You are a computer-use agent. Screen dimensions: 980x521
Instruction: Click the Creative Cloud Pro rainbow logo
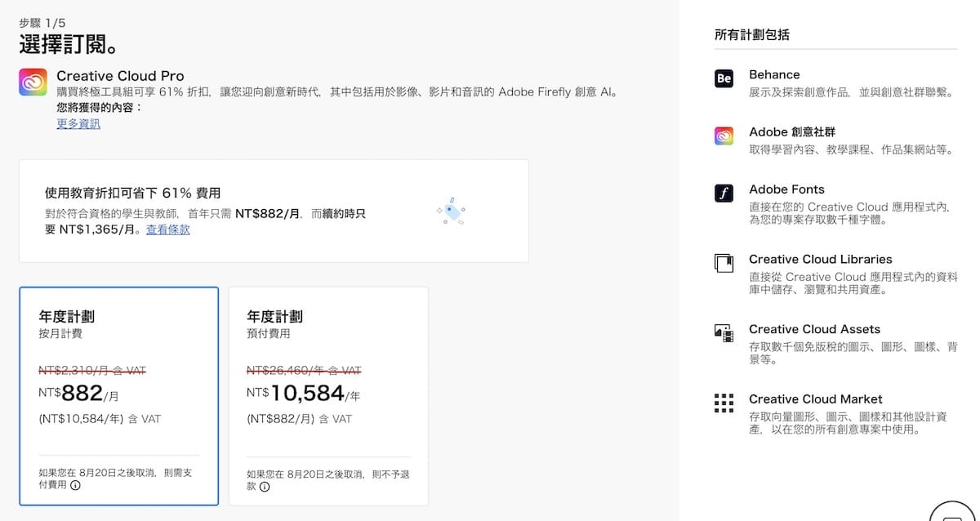[33, 82]
